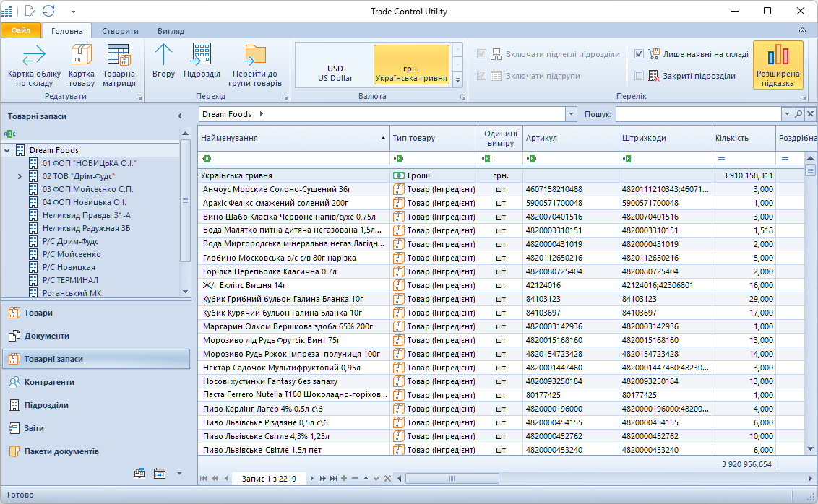Select грн. Українська гривня currency
The height and width of the screenshot is (504, 818).
click(411, 65)
